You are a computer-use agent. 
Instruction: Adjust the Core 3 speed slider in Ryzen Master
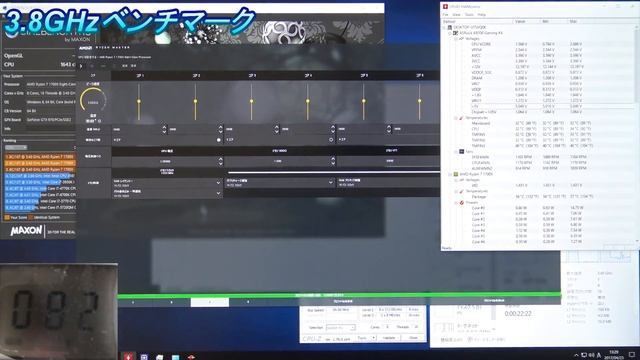pos(251,102)
